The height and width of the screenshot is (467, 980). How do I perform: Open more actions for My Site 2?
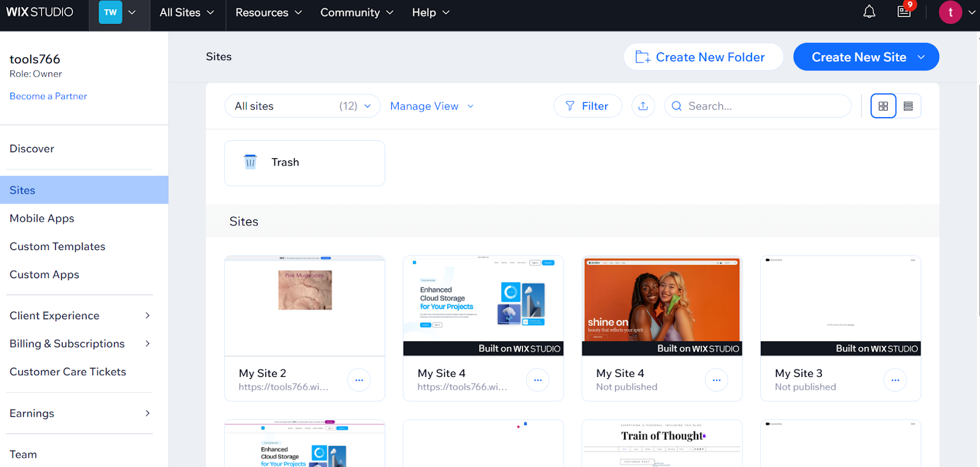click(359, 380)
